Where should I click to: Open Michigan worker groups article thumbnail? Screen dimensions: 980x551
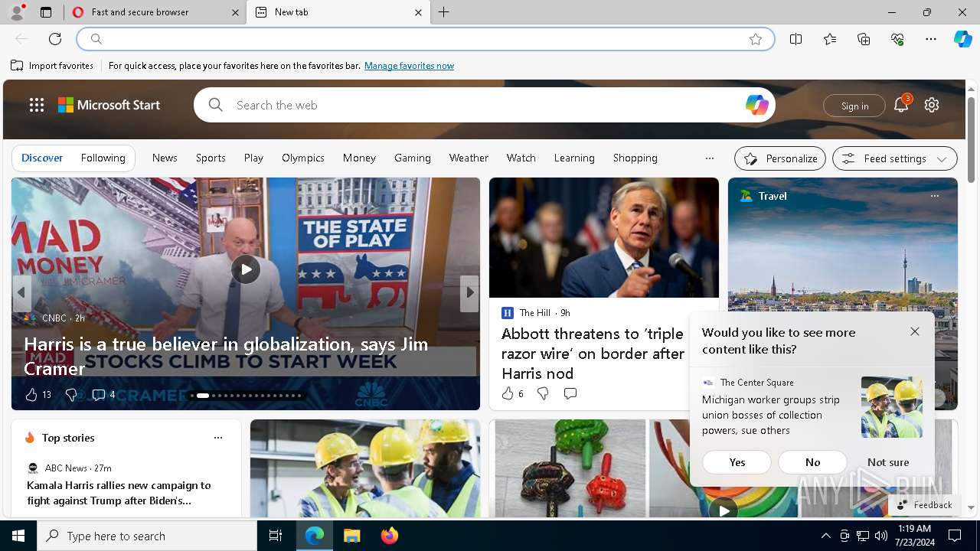891,407
